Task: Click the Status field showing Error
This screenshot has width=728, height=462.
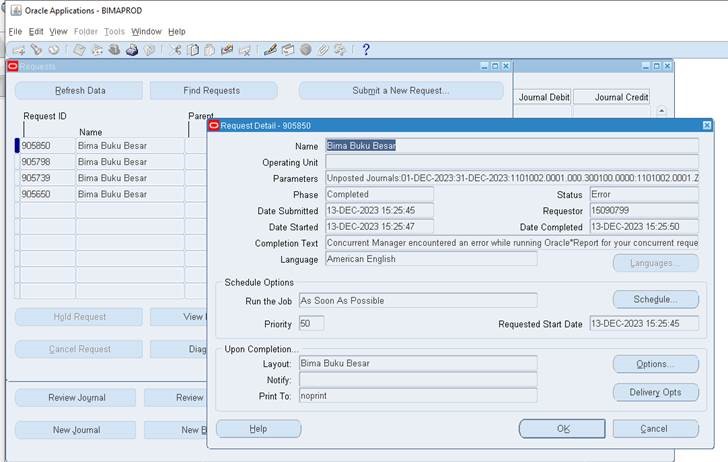Action: coord(644,195)
